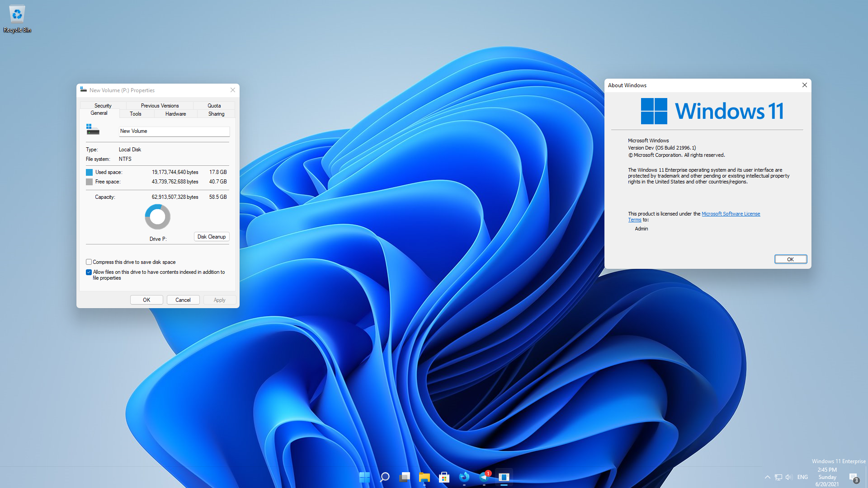The width and height of the screenshot is (868, 488).
Task: Click the '58.5 GB' capacity value
Action: (218, 197)
